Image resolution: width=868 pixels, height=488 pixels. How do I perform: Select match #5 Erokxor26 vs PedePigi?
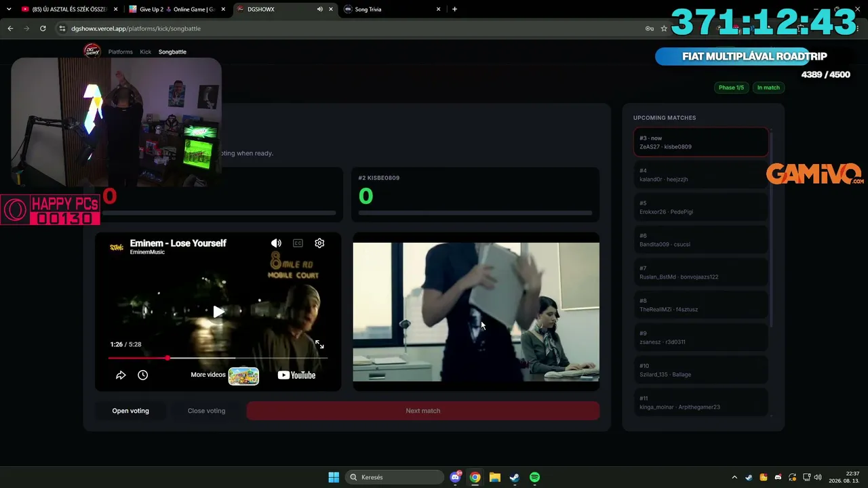[701, 207]
